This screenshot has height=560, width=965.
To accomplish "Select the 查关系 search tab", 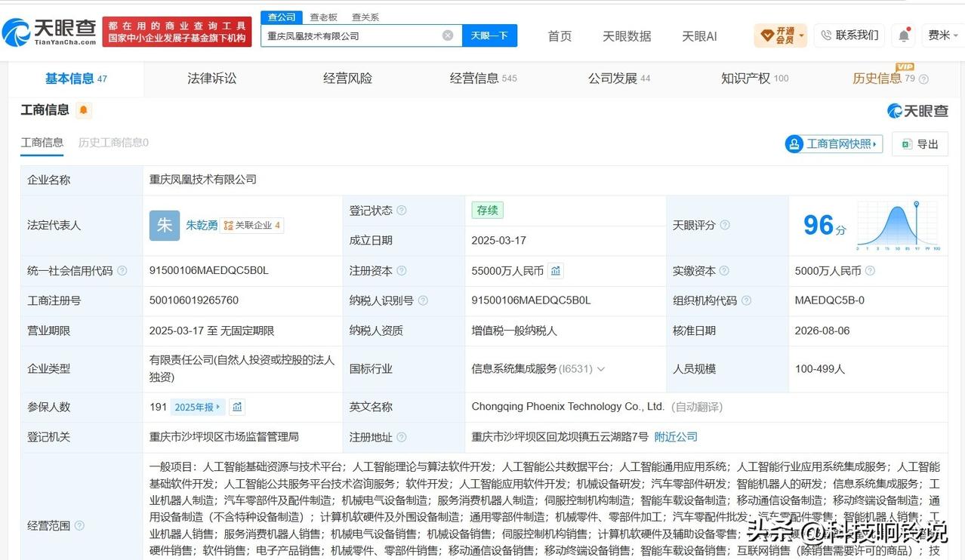I will (365, 17).
